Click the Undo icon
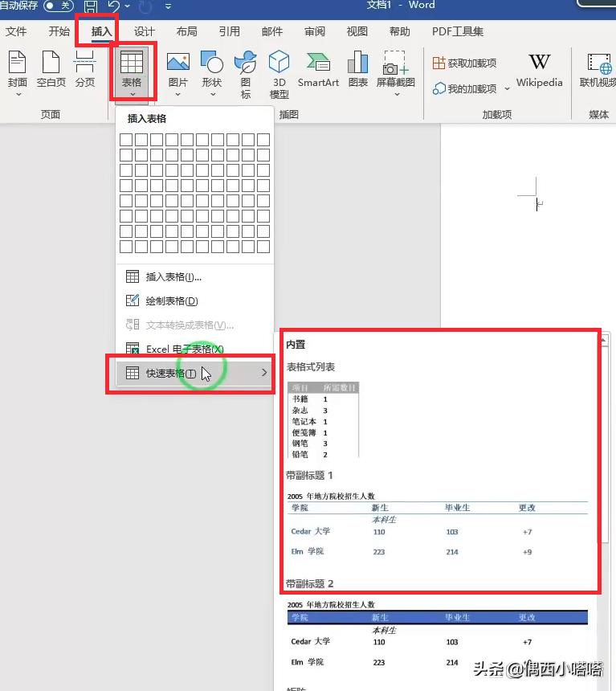 point(114,6)
